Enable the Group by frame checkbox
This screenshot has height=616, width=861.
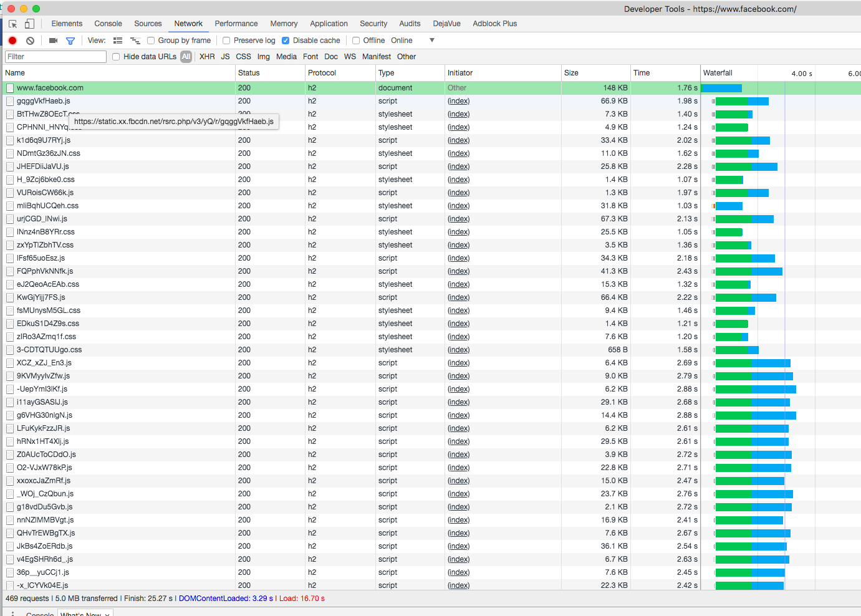[151, 41]
